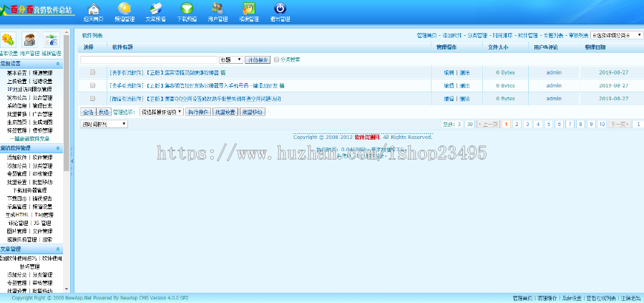This screenshot has width=644, height=303.
Task: Open the 选择详细分类 dropdown
Action: click(617, 35)
